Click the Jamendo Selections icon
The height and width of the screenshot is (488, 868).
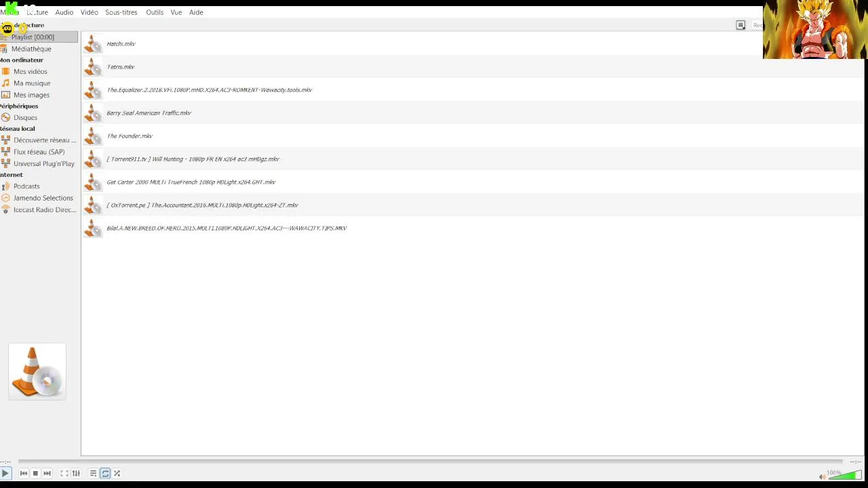(5, 198)
